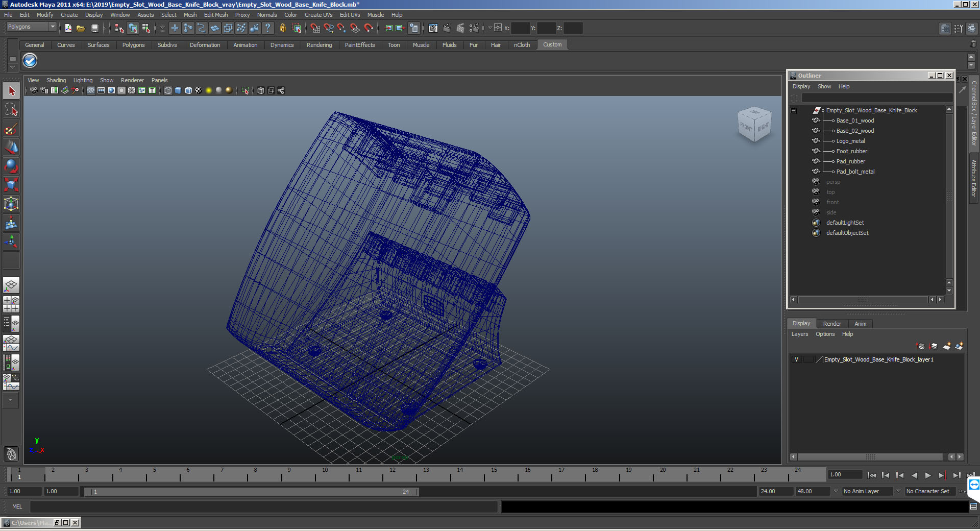The image size is (980, 531).
Task: Select defaultLightSet in Outliner
Action: pyautogui.click(x=845, y=223)
